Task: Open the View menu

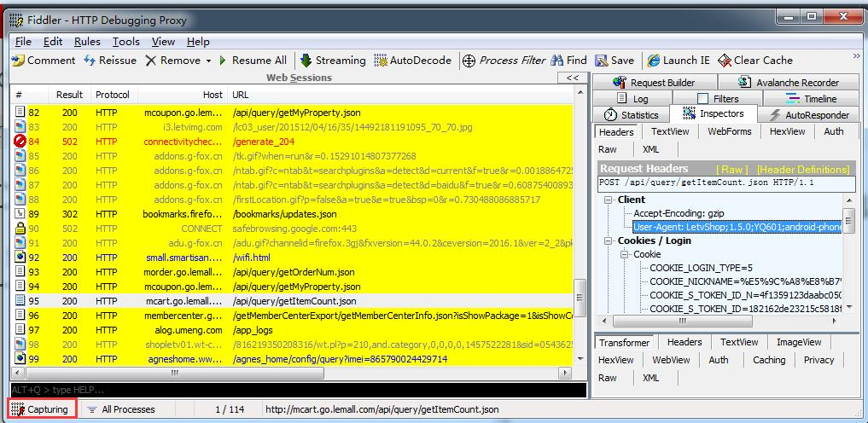Action: (x=163, y=42)
